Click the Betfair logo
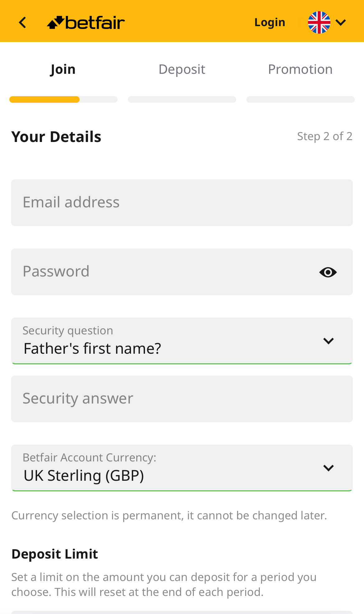 [x=86, y=22]
